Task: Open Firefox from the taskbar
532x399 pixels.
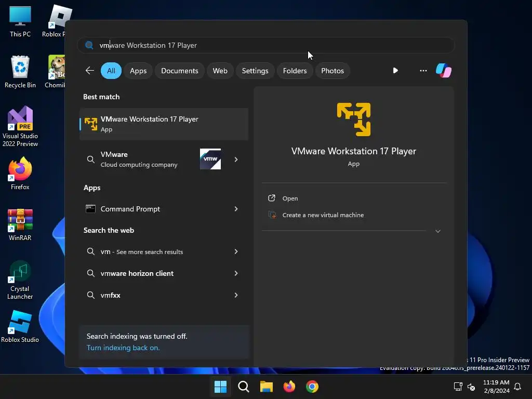Action: click(x=289, y=387)
